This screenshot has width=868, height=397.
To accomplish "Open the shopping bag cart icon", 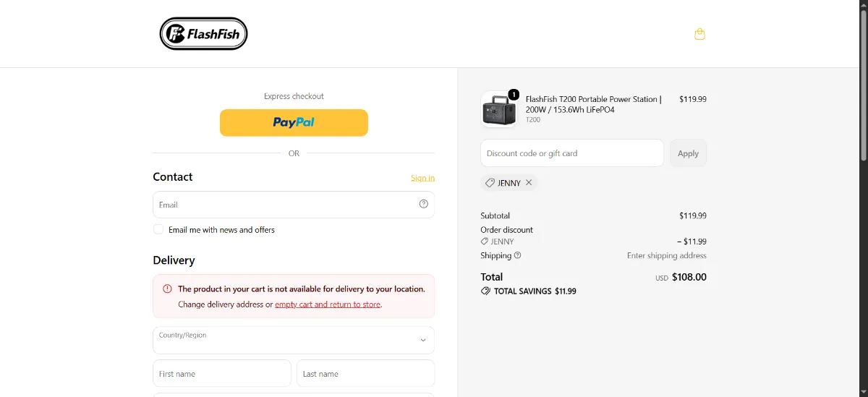I will pyautogui.click(x=699, y=34).
